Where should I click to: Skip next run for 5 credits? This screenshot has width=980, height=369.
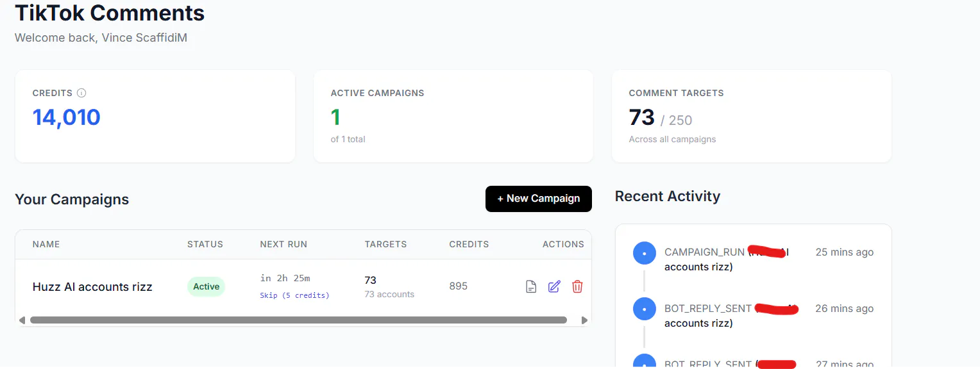[x=294, y=295]
